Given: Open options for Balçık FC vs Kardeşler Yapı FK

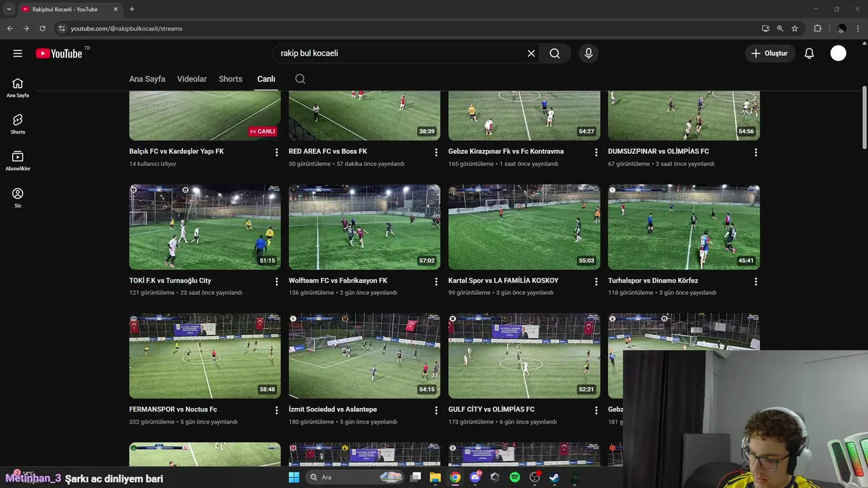Looking at the screenshot, I should (x=276, y=152).
